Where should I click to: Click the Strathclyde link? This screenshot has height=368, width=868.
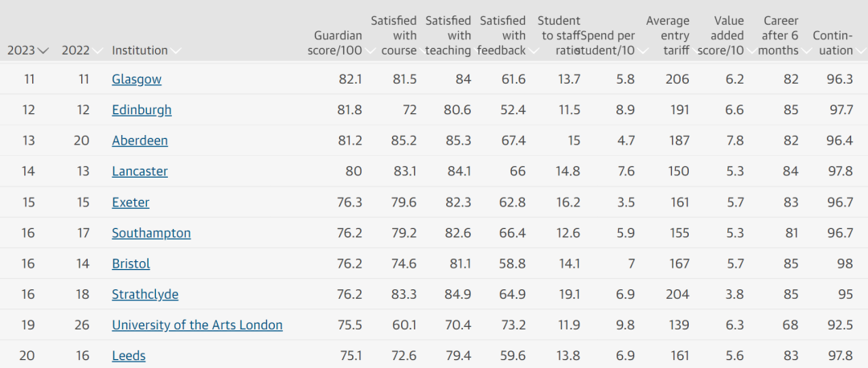coord(145,294)
